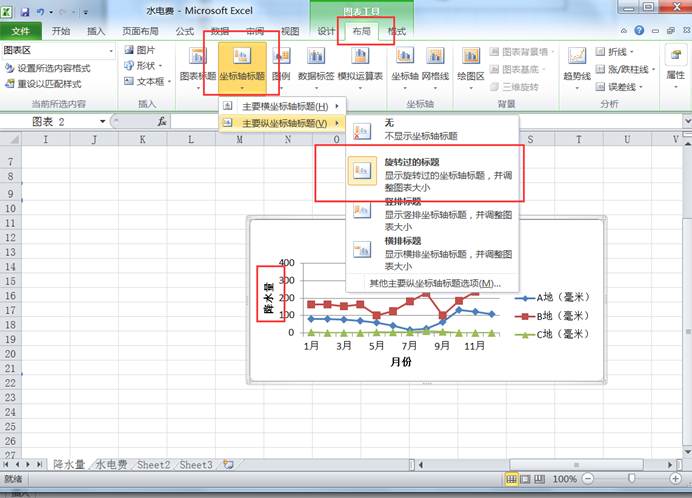Open the 数据标签 (Data Labels) ribbon button
Image resolution: width=692 pixels, height=498 pixels.
pos(316,64)
